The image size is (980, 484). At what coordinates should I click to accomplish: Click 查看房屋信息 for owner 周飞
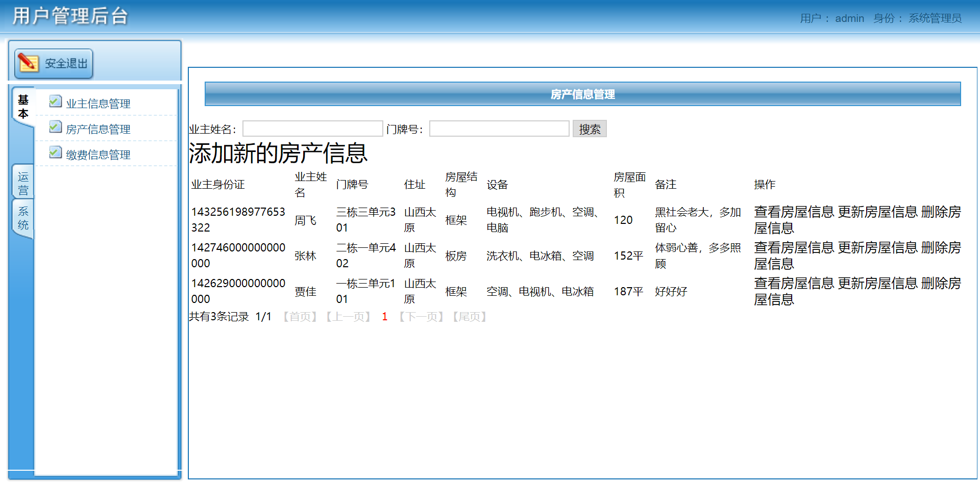793,212
